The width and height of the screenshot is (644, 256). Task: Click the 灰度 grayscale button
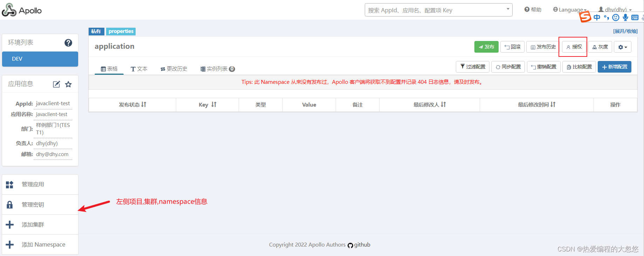point(600,47)
